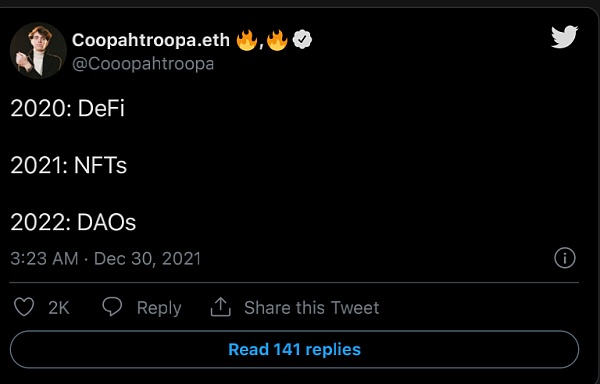
Task: Click the 3:23 AM time text
Action: pos(44,259)
